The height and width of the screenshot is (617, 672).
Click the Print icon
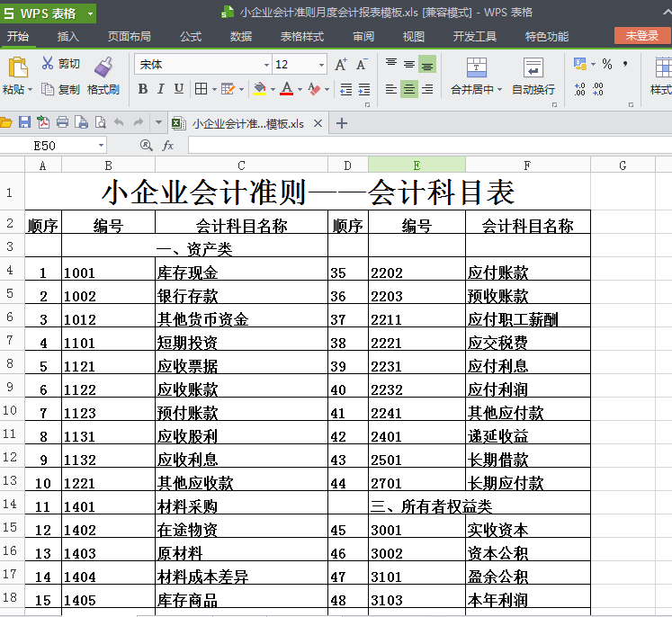point(63,122)
